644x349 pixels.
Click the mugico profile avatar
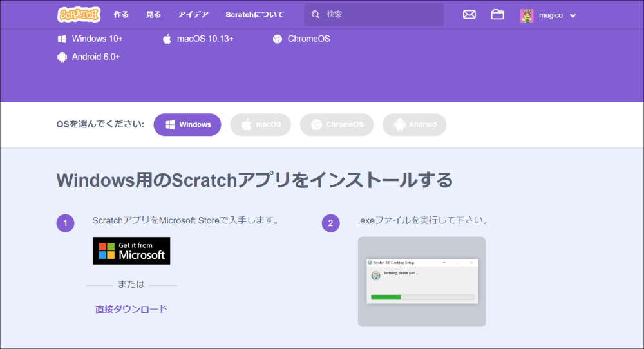point(527,15)
